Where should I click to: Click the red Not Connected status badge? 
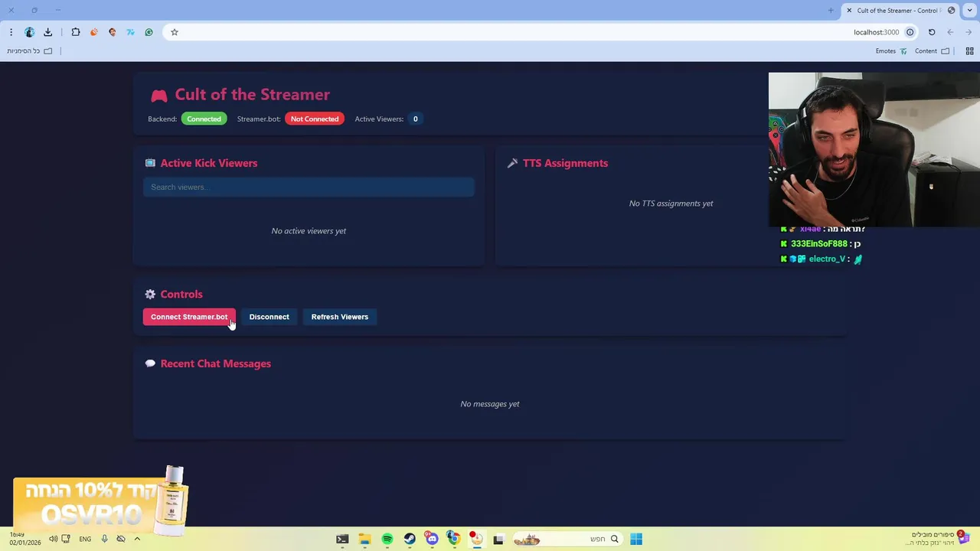point(315,119)
